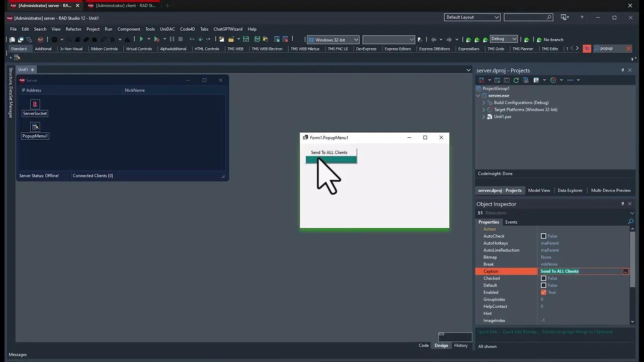The image size is (644, 362).
Task: Click the red clear-search X beside popup
Action: pyautogui.click(x=628, y=49)
